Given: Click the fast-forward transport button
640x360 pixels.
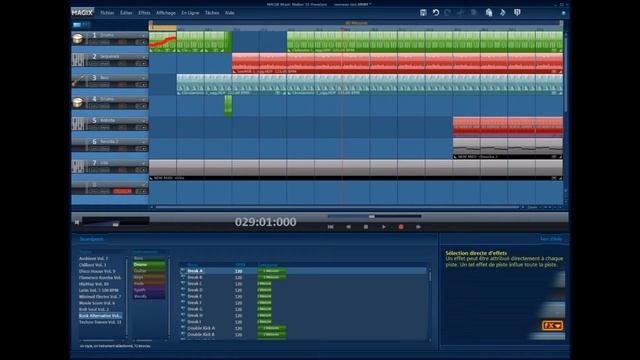Looking at the screenshot, I should pyautogui.click(x=418, y=227).
